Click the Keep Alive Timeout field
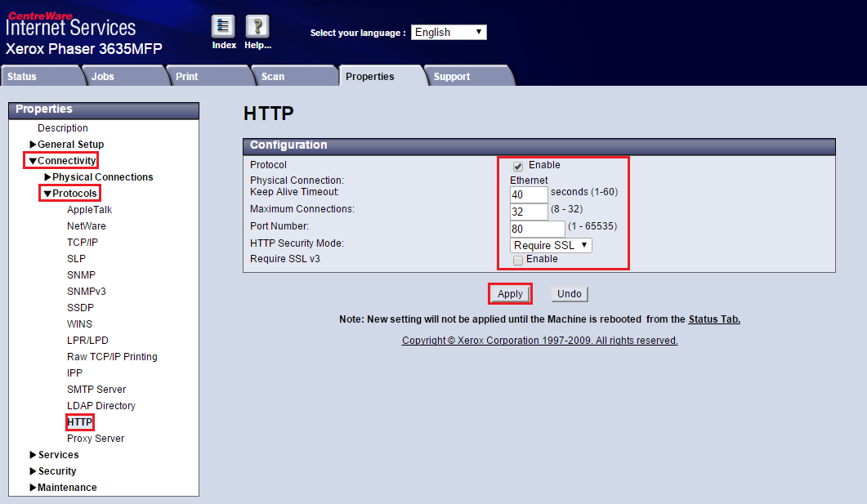This screenshot has height=504, width=867. point(529,195)
